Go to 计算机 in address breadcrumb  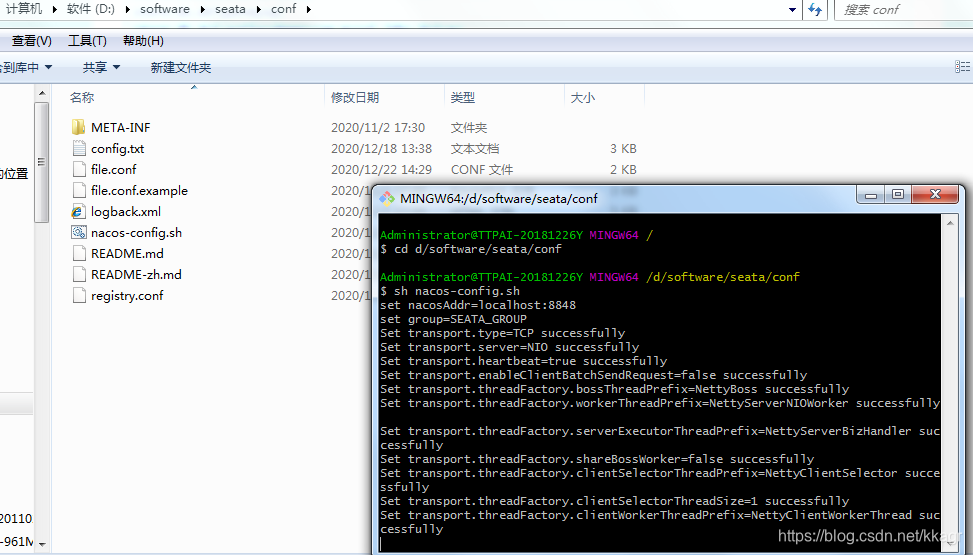24,9
